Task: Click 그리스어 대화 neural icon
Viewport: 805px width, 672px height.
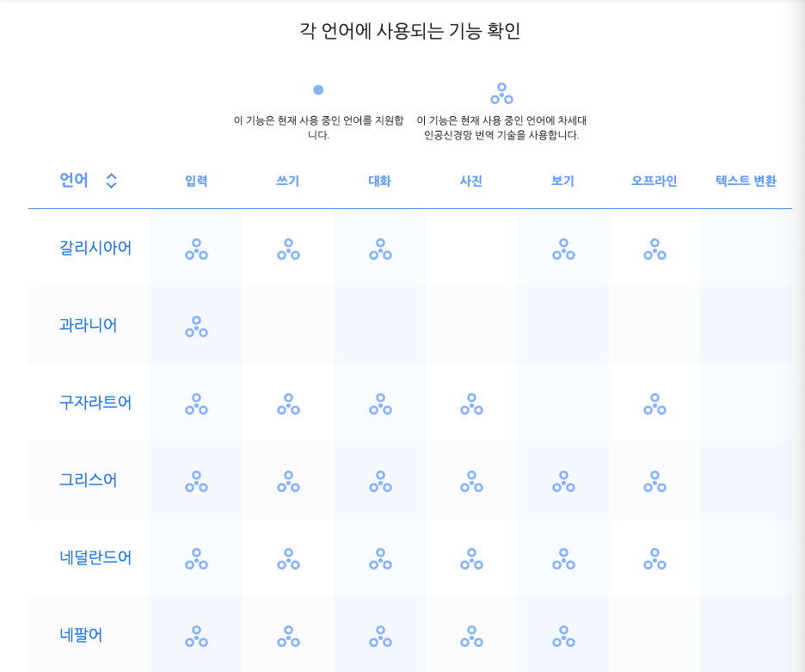Action: [x=380, y=482]
